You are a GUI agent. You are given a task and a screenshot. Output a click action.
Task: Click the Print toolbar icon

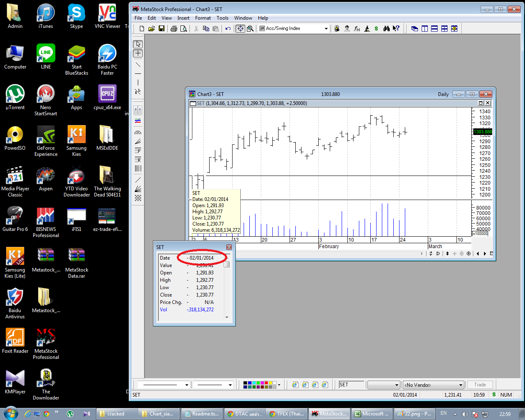tap(174, 29)
